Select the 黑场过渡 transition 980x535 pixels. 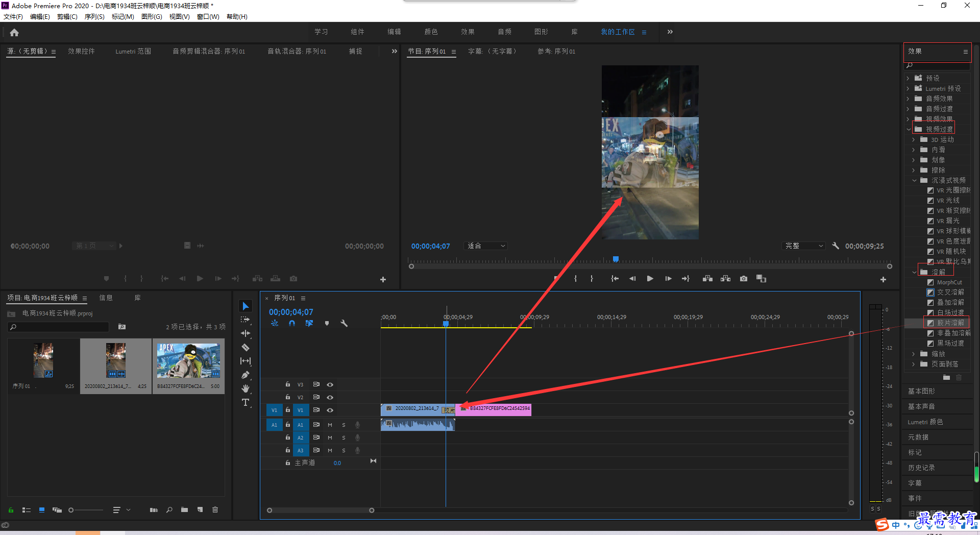(x=950, y=343)
